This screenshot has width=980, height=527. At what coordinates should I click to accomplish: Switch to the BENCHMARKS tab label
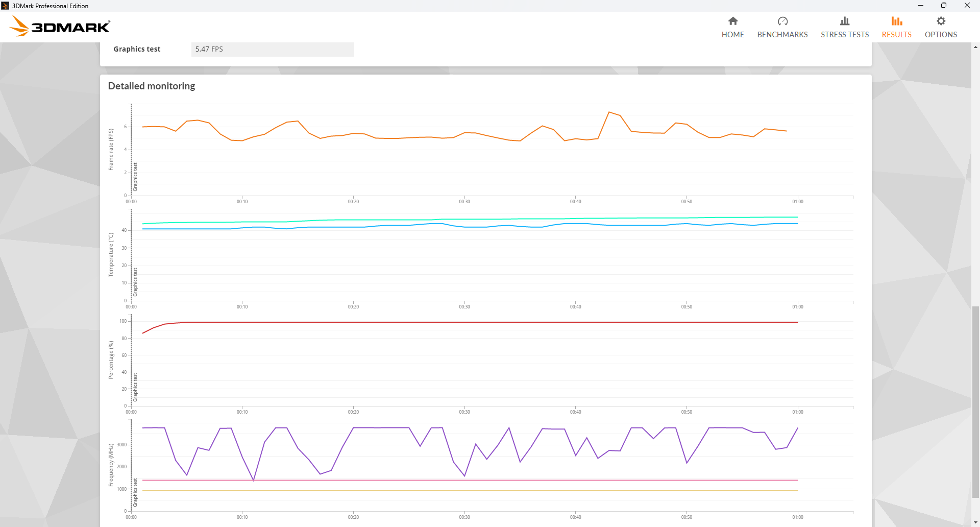pyautogui.click(x=782, y=35)
